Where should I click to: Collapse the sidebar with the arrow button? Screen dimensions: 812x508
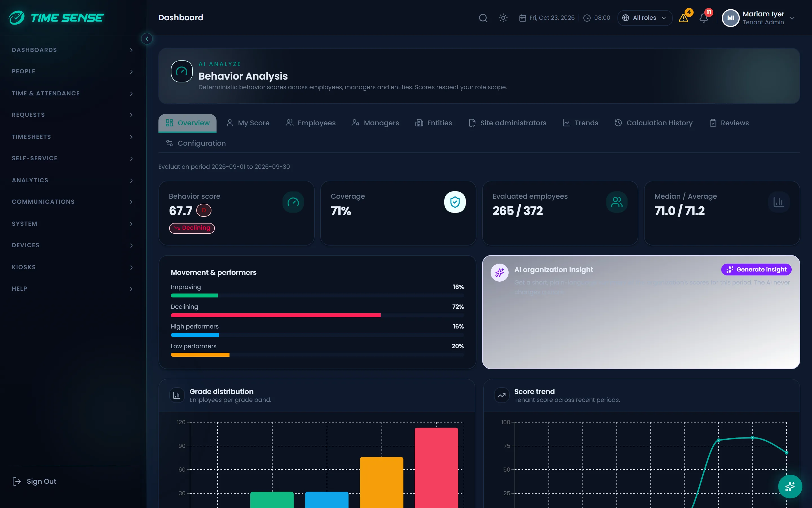(147, 39)
